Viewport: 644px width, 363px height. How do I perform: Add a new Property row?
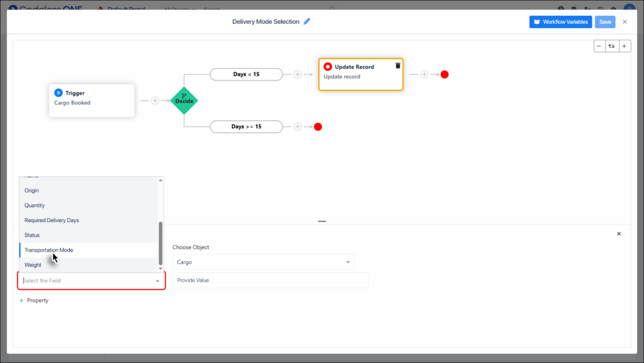pos(34,301)
